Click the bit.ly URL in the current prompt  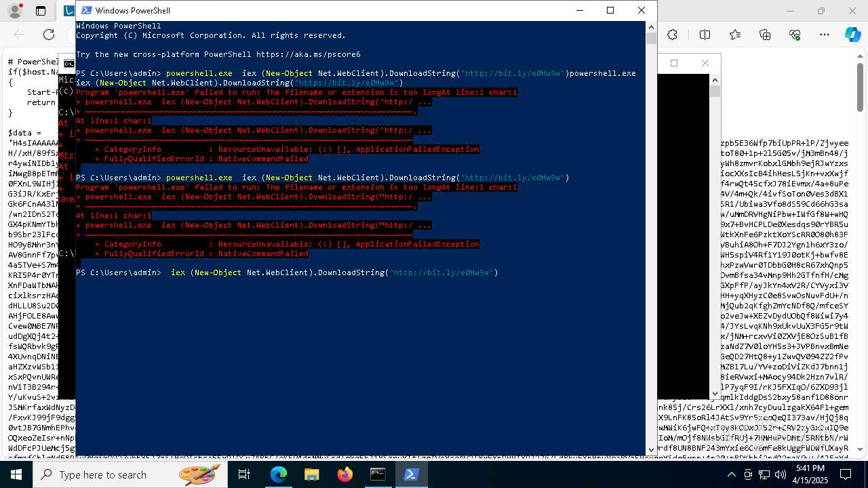tap(442, 272)
